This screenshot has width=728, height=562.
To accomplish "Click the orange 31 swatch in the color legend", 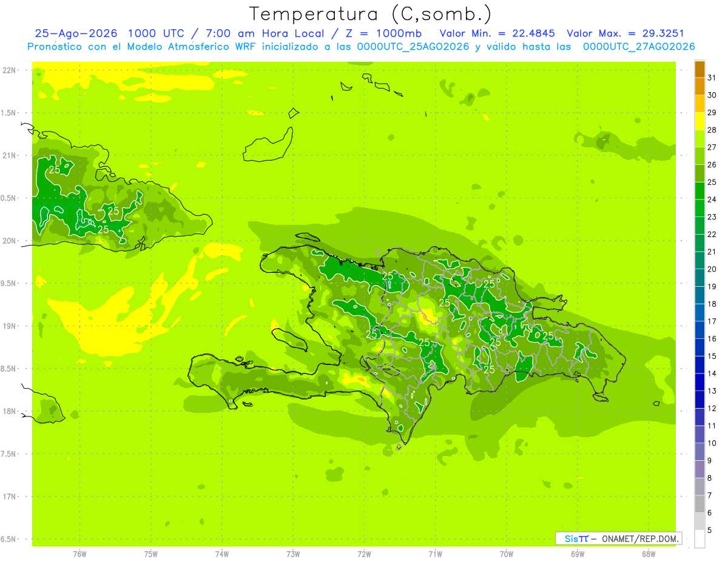I will point(699,69).
